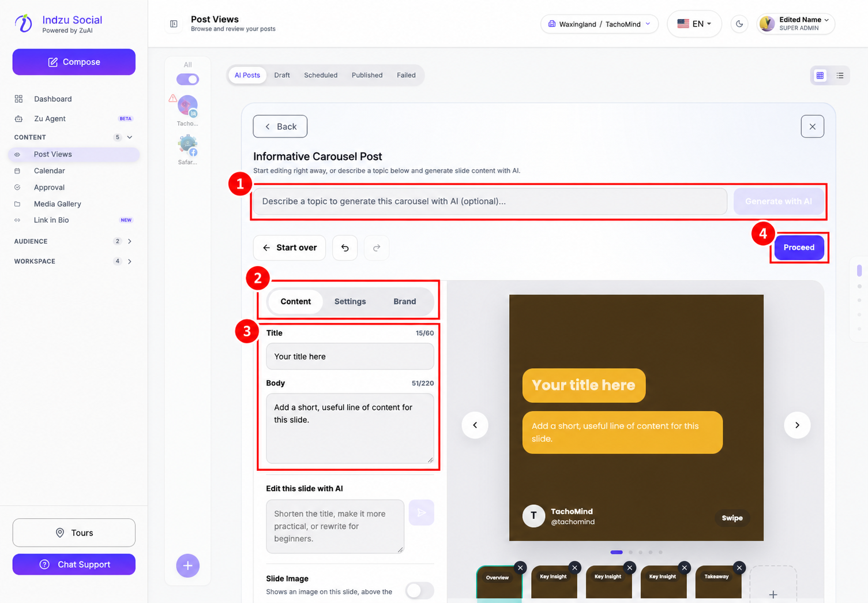
Task: Select the third Key Insight slide thumbnail
Action: tap(663, 583)
